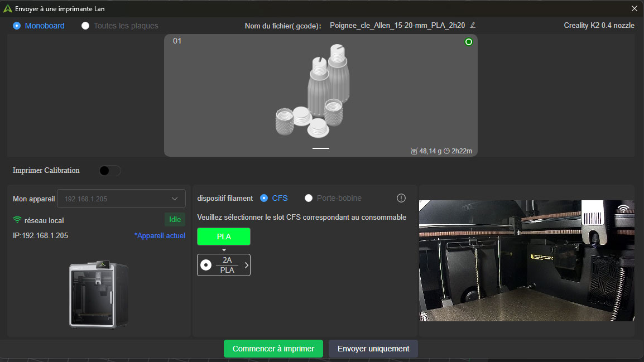The image size is (644, 362).
Task: Click the wifi signal icon on camera preview
Action: (623, 208)
